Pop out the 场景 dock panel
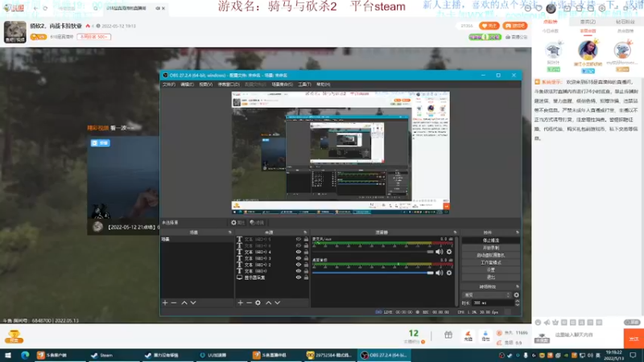644x362 pixels. click(230, 232)
